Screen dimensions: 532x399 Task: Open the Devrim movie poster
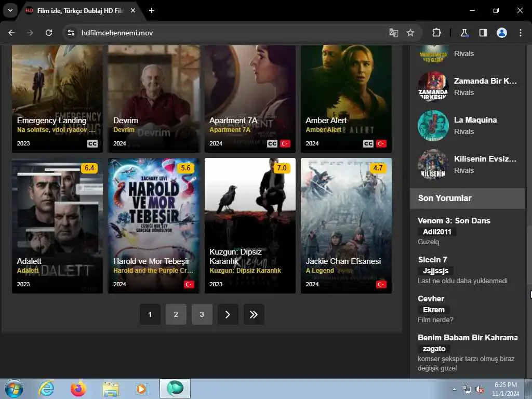154,99
